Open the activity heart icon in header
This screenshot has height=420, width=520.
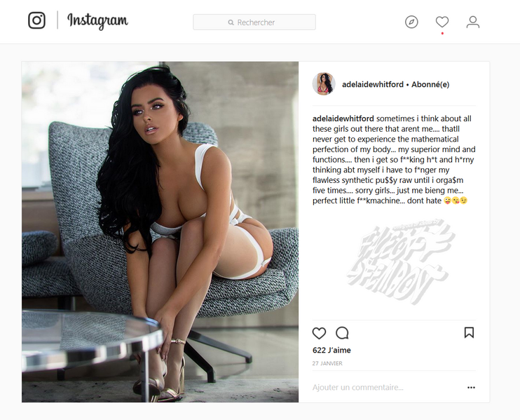tap(442, 22)
